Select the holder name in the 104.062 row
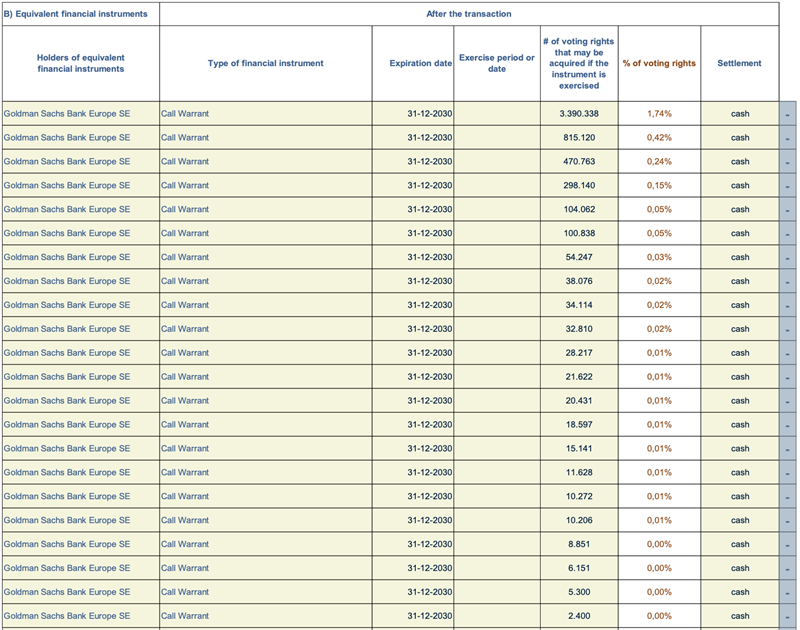The height and width of the screenshot is (630, 800). (67, 210)
